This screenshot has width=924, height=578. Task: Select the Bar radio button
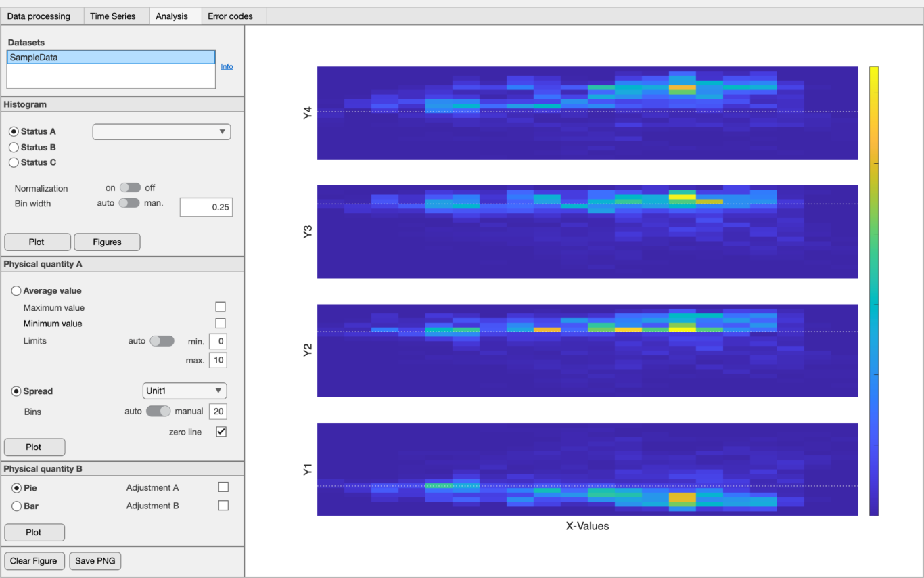(x=16, y=506)
